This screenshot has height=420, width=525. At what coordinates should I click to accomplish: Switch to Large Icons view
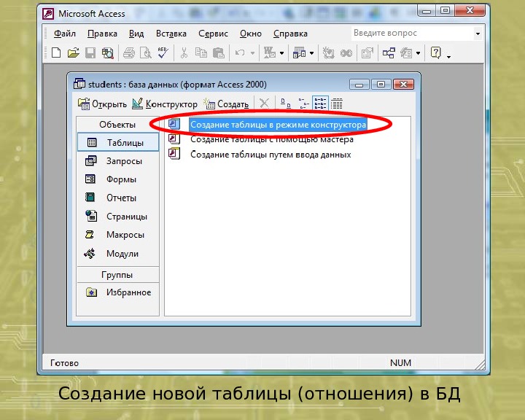285,104
